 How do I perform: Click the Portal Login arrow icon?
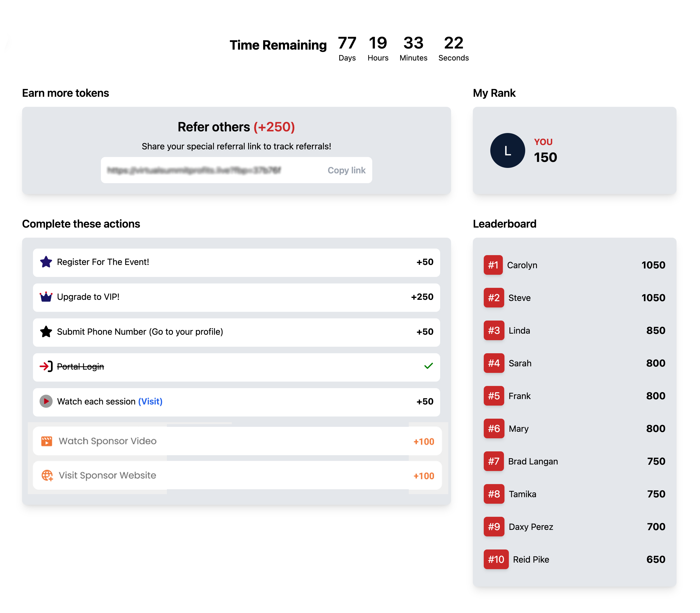coord(46,366)
